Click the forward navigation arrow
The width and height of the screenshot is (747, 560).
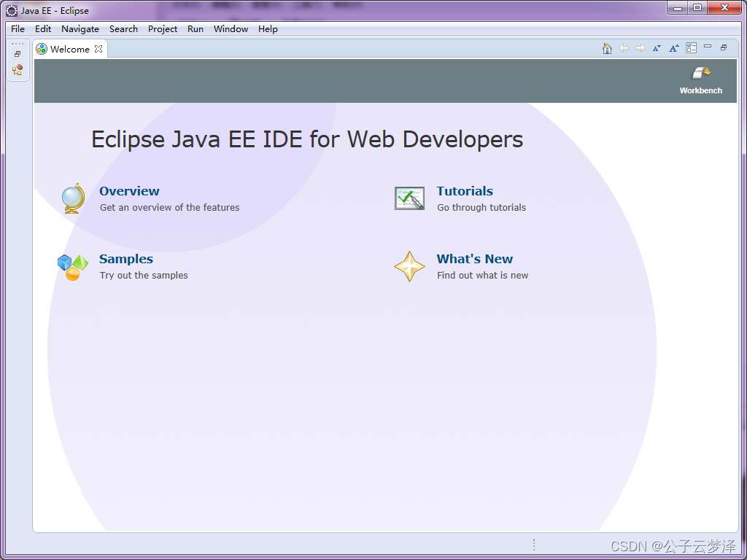(x=640, y=48)
